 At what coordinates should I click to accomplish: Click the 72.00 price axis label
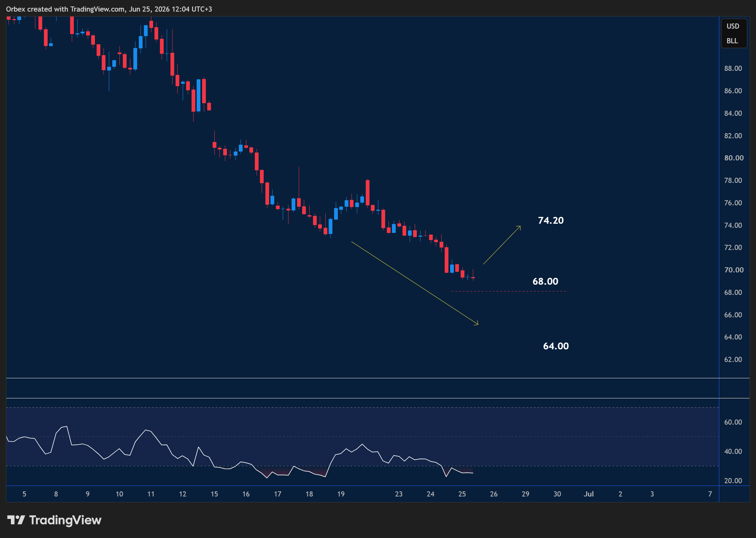[733, 248]
